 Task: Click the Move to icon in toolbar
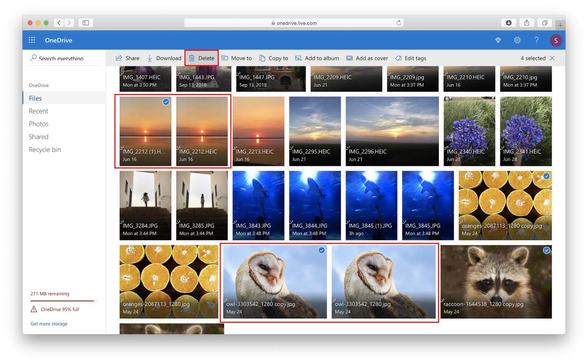pyautogui.click(x=225, y=58)
